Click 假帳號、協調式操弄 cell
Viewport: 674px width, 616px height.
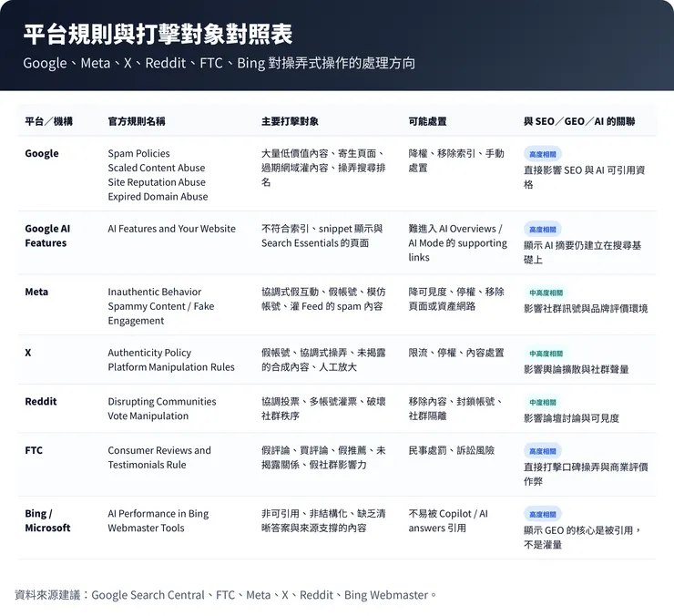[x=323, y=360]
